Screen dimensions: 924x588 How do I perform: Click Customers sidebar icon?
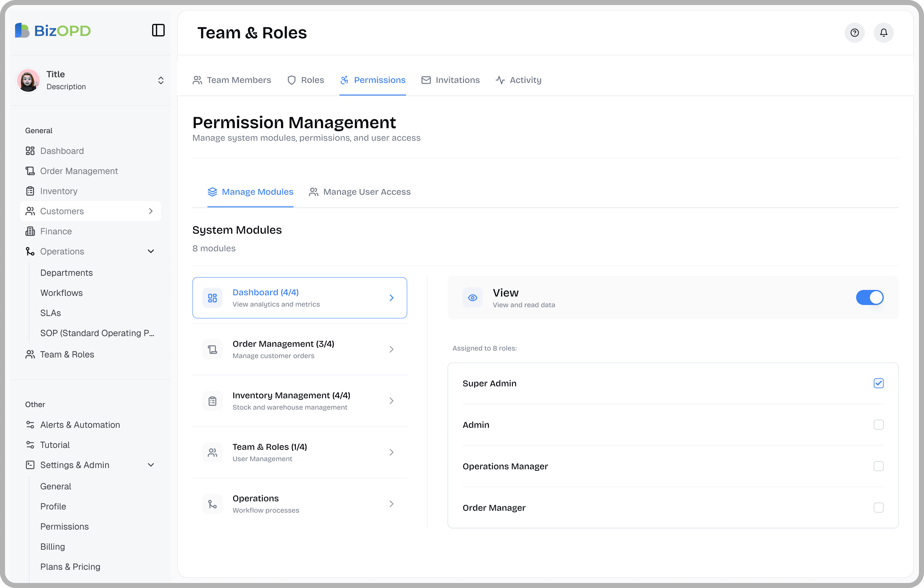point(30,211)
